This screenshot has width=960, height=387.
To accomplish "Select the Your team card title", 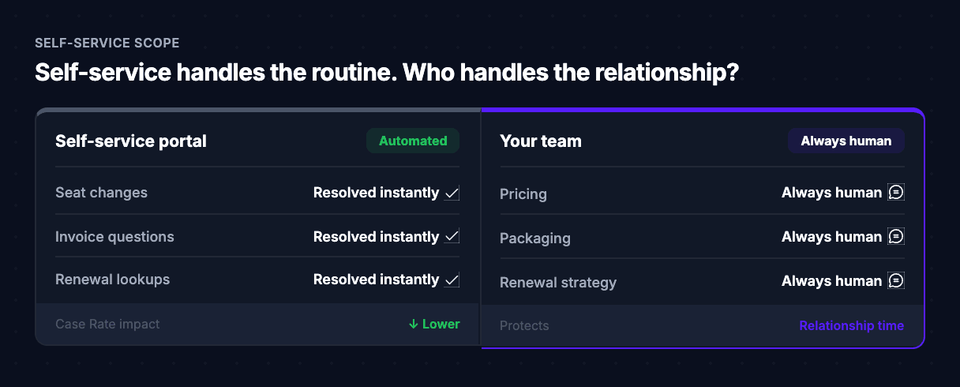I will [x=541, y=141].
